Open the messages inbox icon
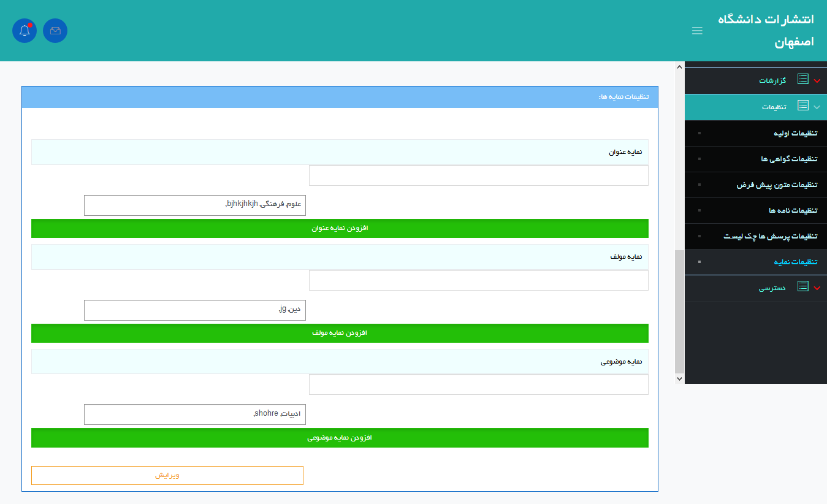The height and width of the screenshot is (504, 827). (55, 31)
